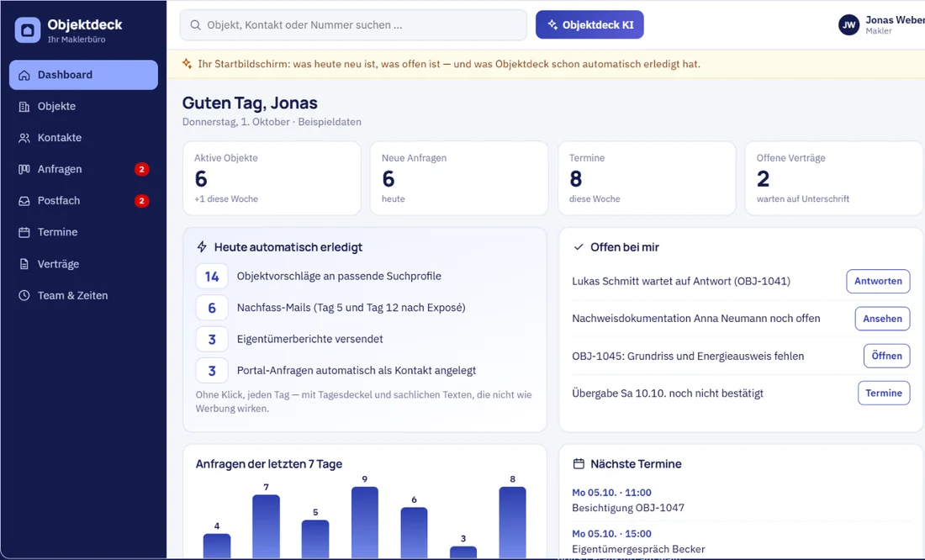Open Team & Zeiten page
925x560 pixels.
(84, 295)
